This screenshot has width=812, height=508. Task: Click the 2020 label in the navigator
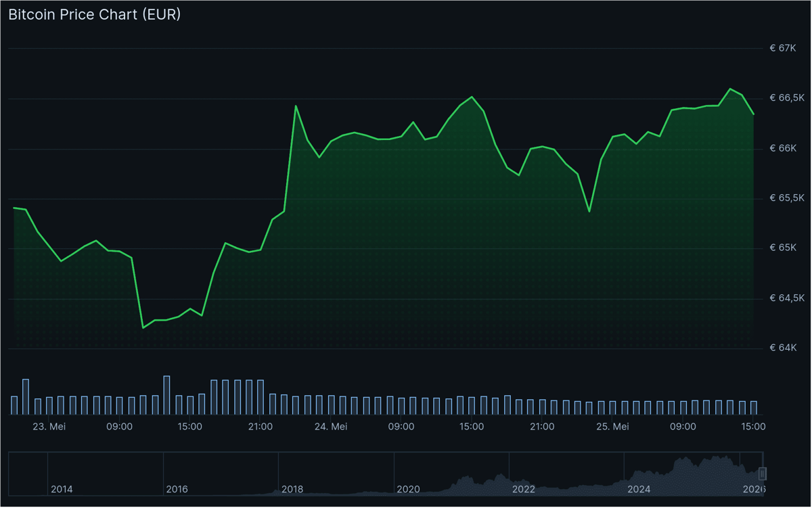click(x=409, y=489)
